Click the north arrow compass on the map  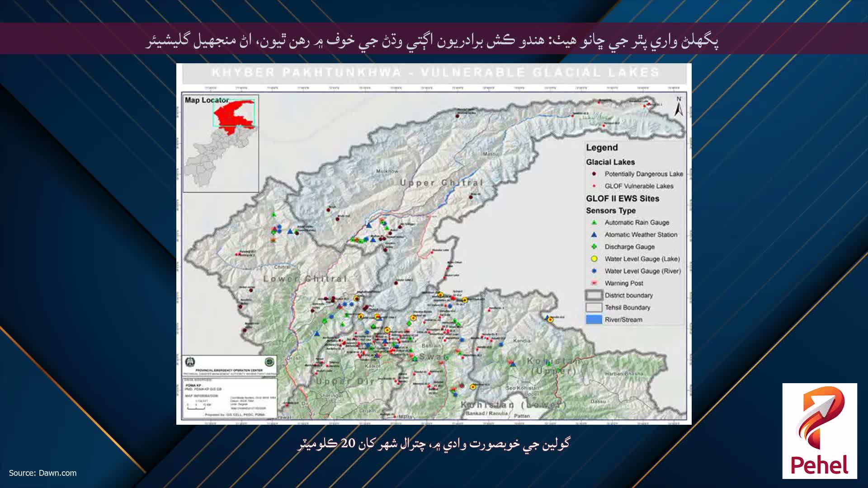(679, 106)
